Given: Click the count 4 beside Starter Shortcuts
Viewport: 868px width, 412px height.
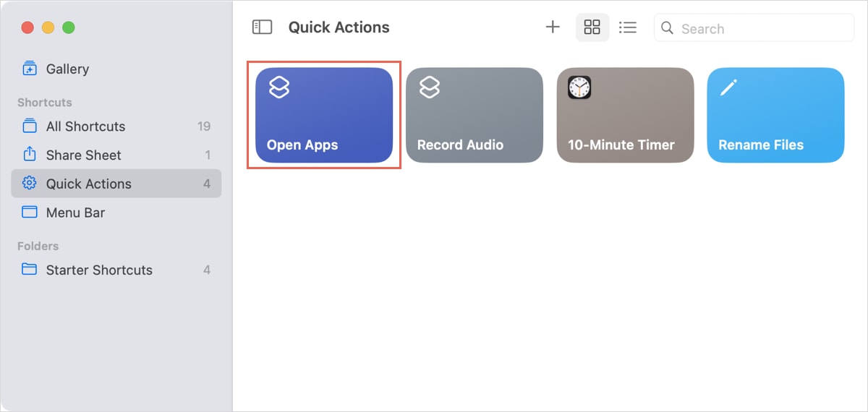Looking at the screenshot, I should (x=207, y=270).
